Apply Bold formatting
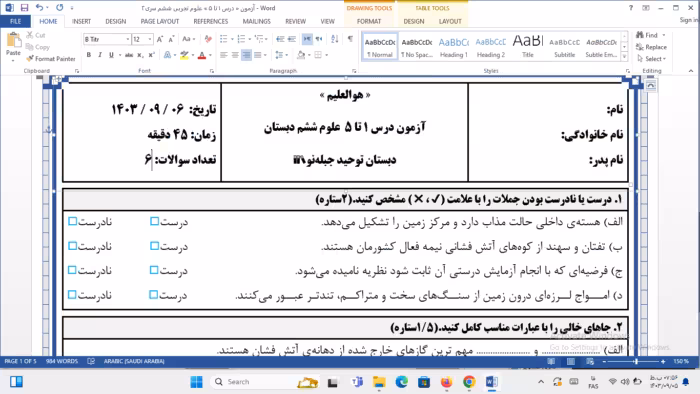This screenshot has width=700, height=394. (88, 55)
